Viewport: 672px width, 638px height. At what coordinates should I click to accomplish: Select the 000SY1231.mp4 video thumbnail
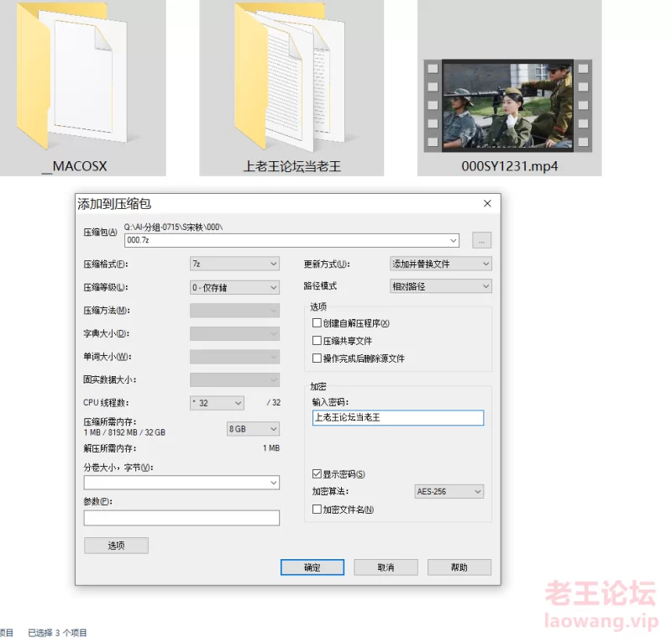click(x=508, y=106)
